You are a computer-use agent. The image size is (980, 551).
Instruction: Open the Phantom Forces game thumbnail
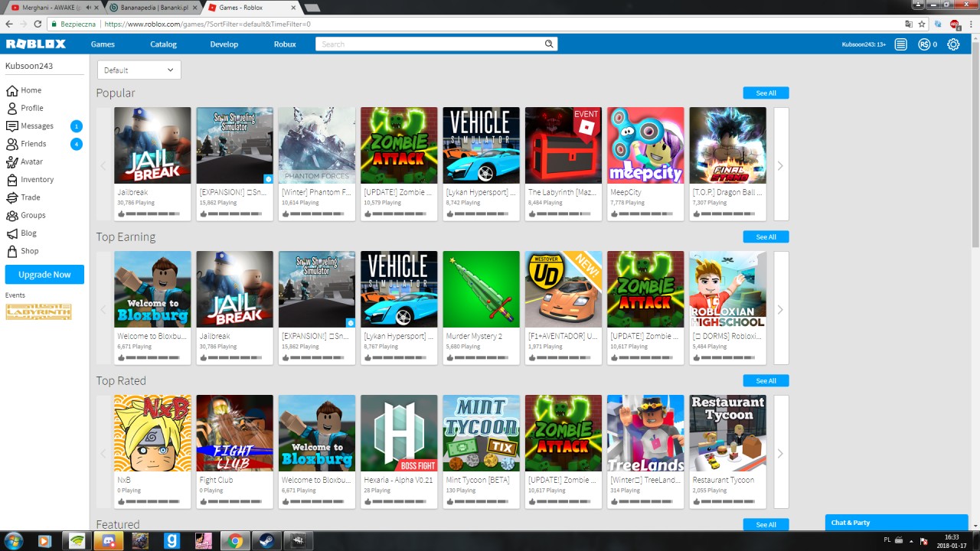(317, 145)
